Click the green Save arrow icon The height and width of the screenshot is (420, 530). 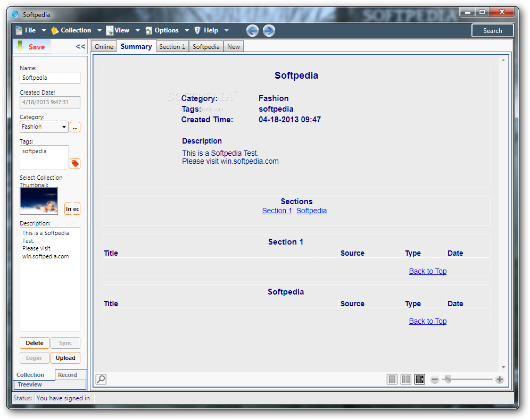point(20,46)
